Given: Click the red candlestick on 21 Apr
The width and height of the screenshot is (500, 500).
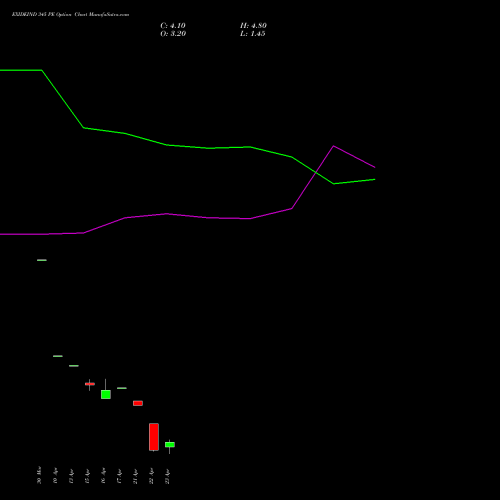Looking at the screenshot, I should click(138, 403).
